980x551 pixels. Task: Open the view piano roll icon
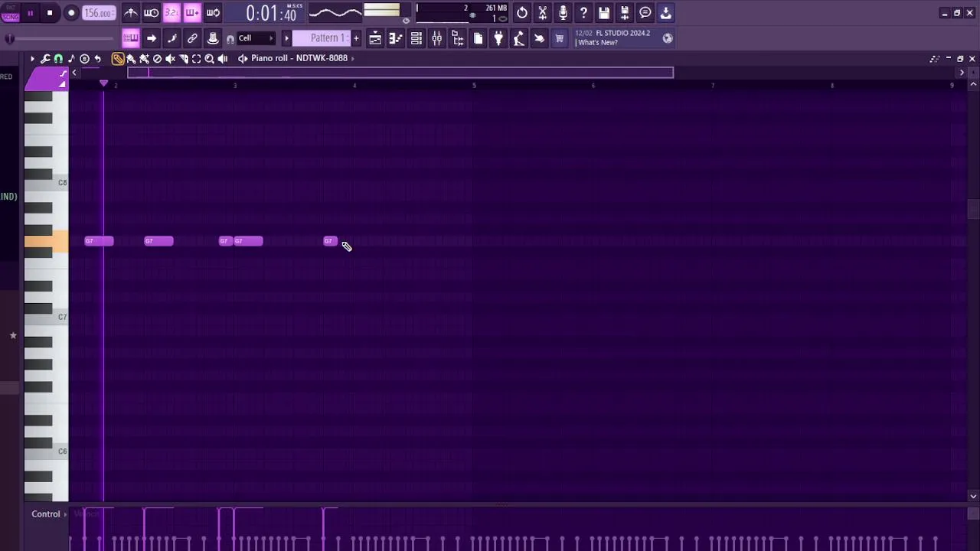(396, 38)
